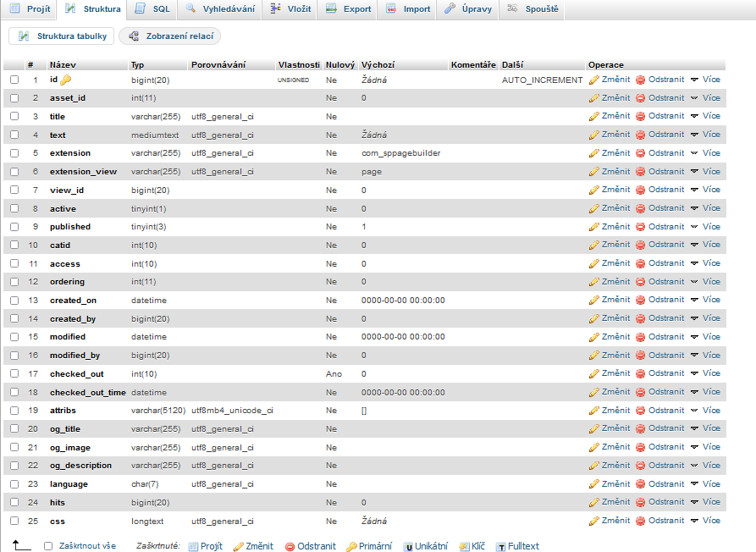Enable the Zaškrtnout vše checkbox
The width and height of the screenshot is (756, 552).
point(48,546)
